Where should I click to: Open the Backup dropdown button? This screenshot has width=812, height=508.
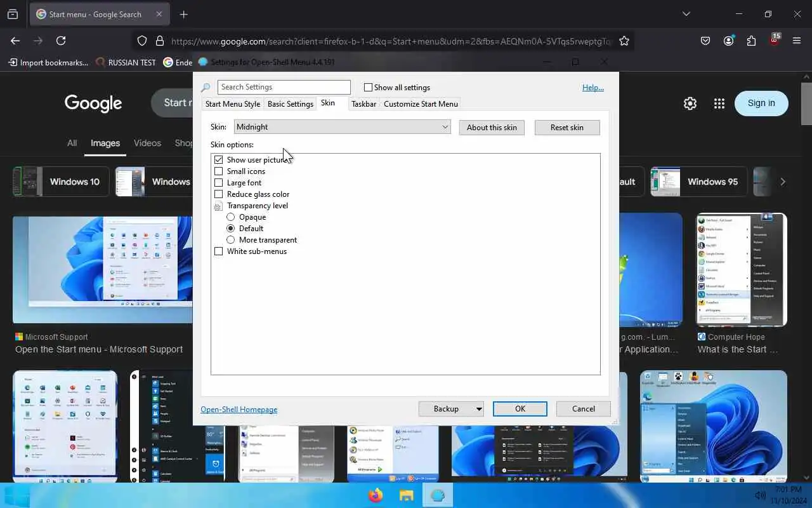(451, 409)
